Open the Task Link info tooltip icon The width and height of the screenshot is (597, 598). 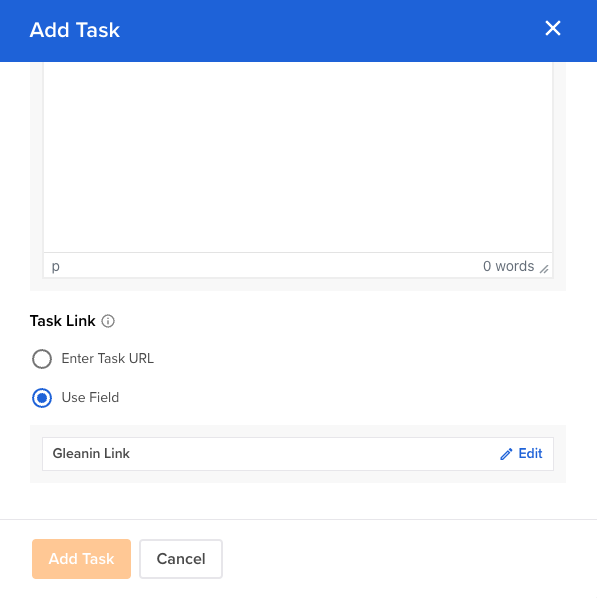108,321
